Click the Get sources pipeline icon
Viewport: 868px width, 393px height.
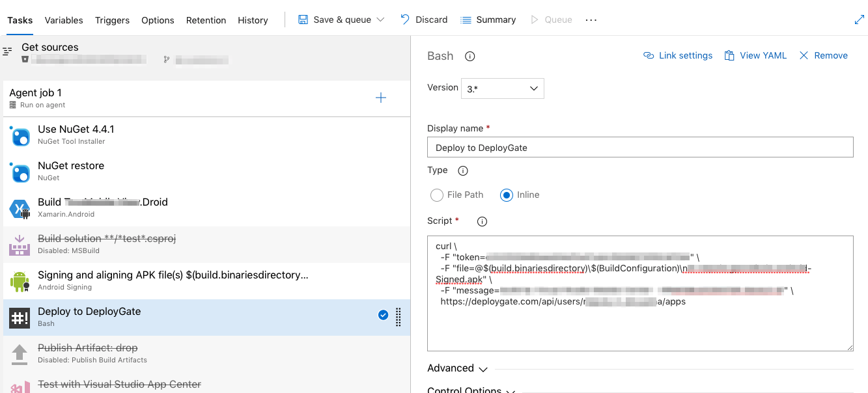[x=8, y=50]
